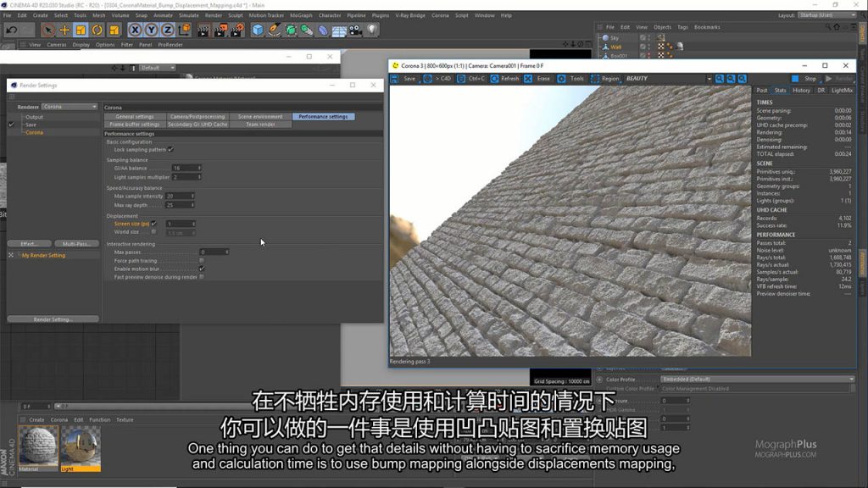Viewport: 868px width, 488px height.
Task: Toggle the Y axis lock
Action: coord(151,30)
